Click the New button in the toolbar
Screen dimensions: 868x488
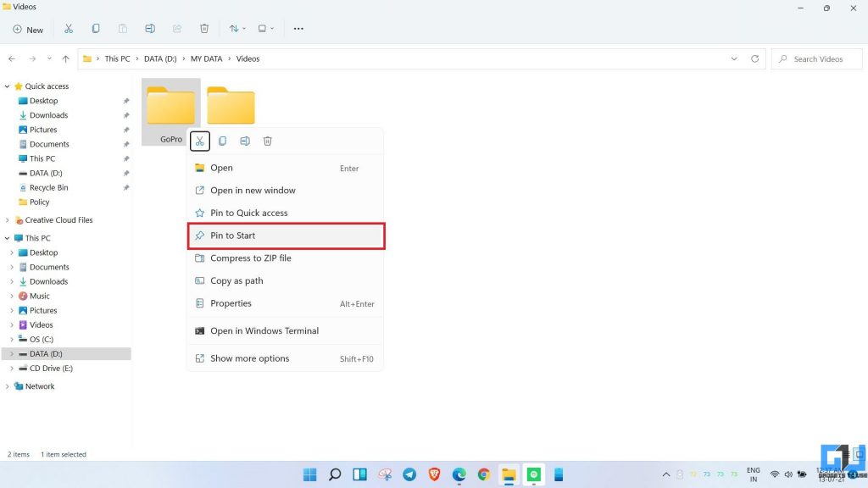point(28,28)
